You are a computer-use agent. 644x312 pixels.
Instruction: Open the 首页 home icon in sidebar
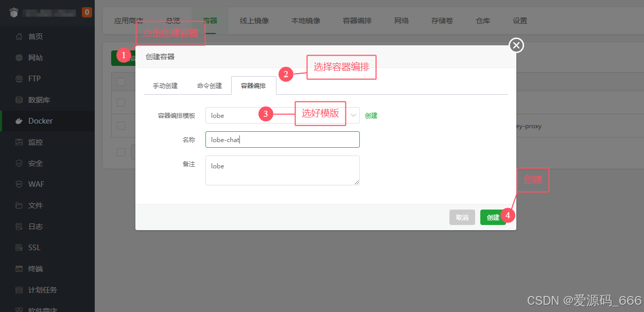pyautogui.click(x=19, y=37)
